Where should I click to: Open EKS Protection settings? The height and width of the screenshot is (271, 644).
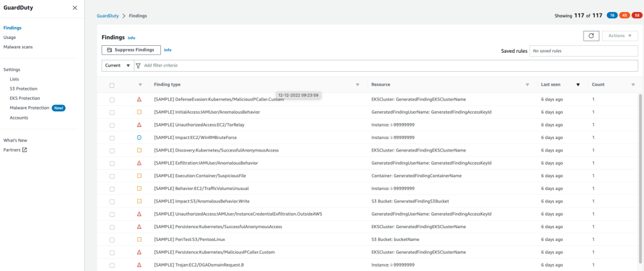click(x=25, y=98)
